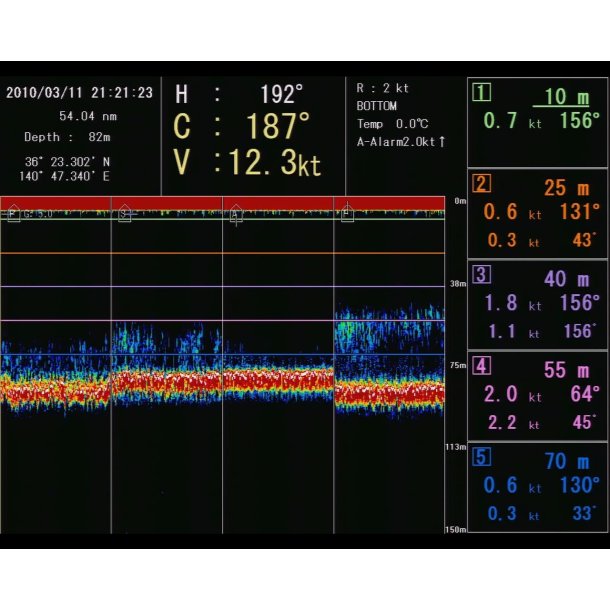Click the P marker icon on echogram
Viewport: 610px width, 610px height.
pos(13,214)
